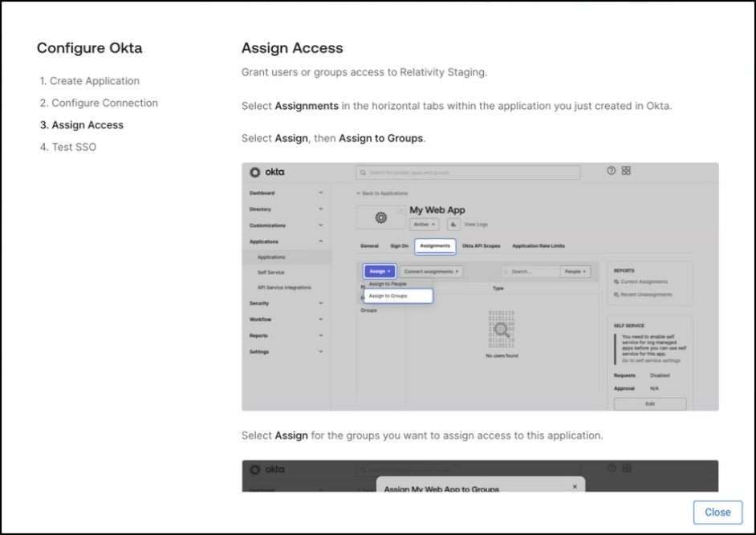
Task: Open the Okta API Scopes tab
Action: tap(482, 245)
